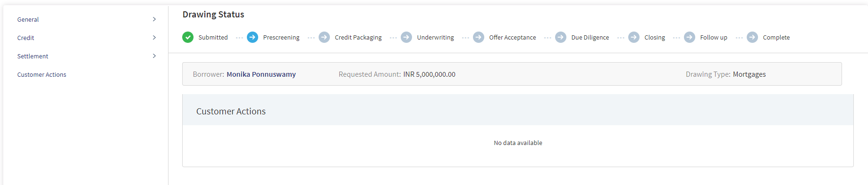Open the Settlement sidebar menu
The image size is (868, 185).
pyautogui.click(x=86, y=56)
